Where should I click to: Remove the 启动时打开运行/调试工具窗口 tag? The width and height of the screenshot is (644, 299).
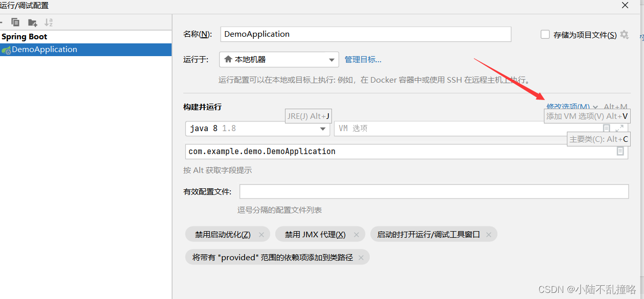pyautogui.click(x=488, y=234)
